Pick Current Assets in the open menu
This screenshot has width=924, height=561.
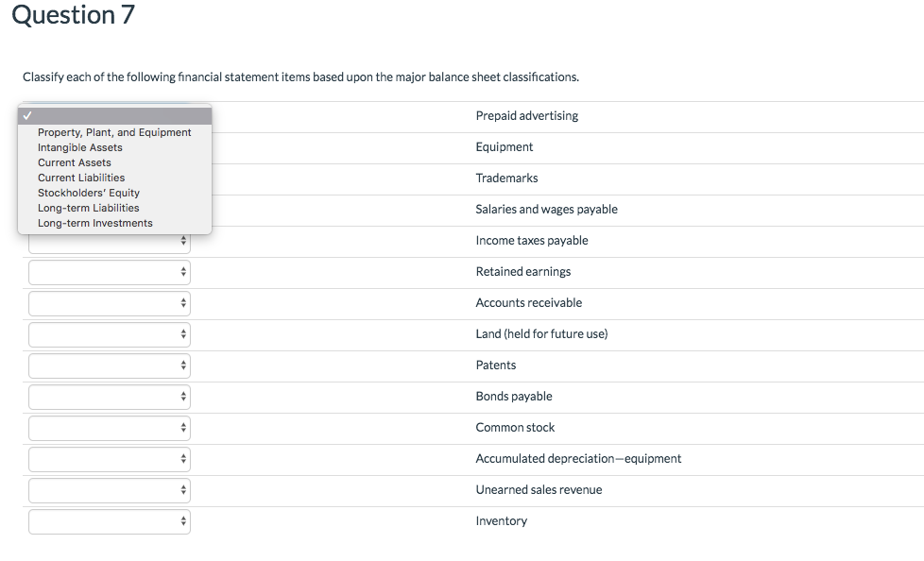114,162
